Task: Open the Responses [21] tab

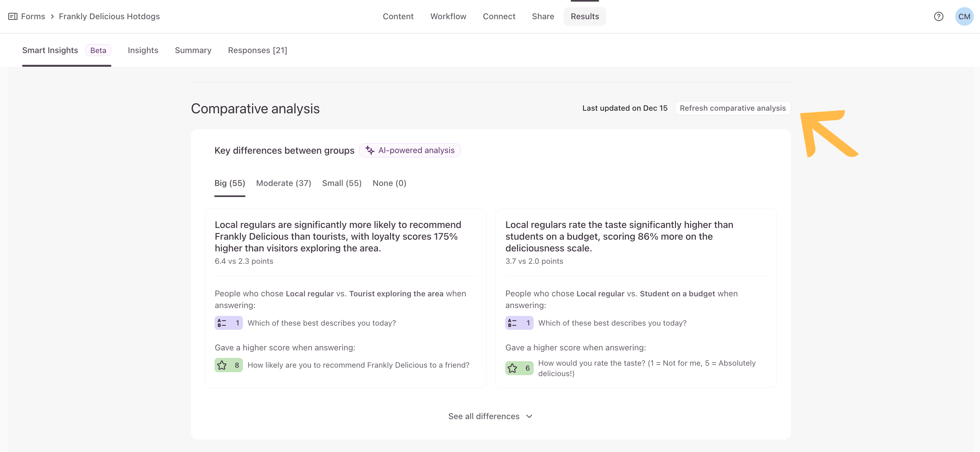Action: 257,50
